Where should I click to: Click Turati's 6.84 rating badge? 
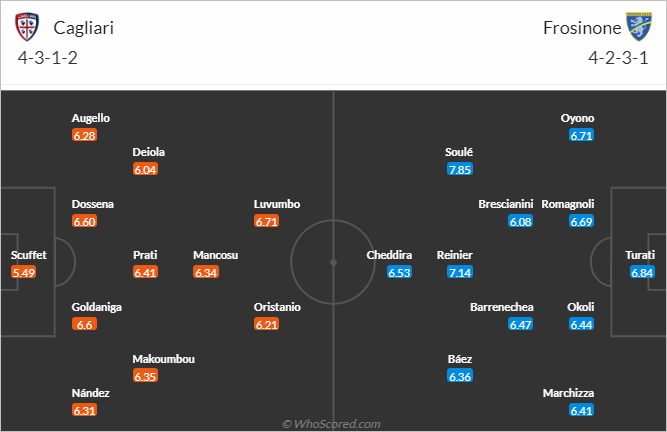642,273
